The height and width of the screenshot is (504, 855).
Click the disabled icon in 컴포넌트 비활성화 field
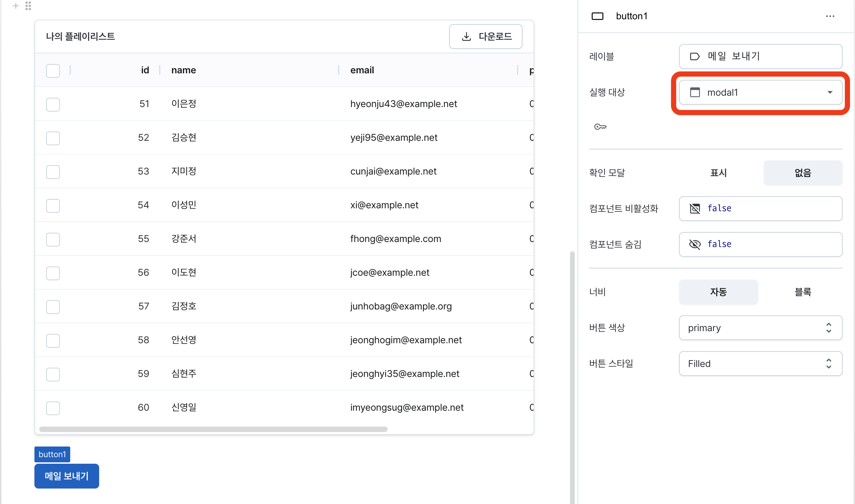695,209
